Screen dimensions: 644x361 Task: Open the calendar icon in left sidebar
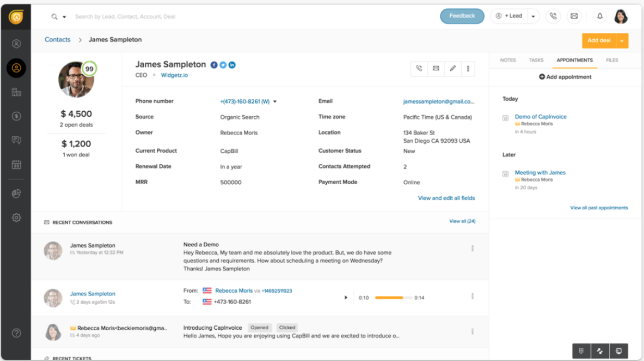tap(16, 165)
